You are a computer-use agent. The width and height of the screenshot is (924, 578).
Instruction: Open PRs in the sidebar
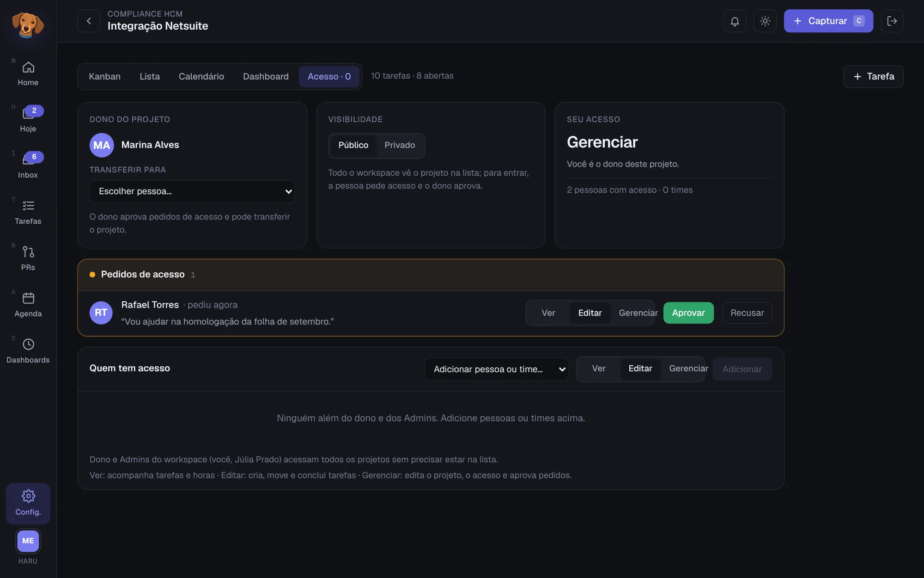point(28,259)
